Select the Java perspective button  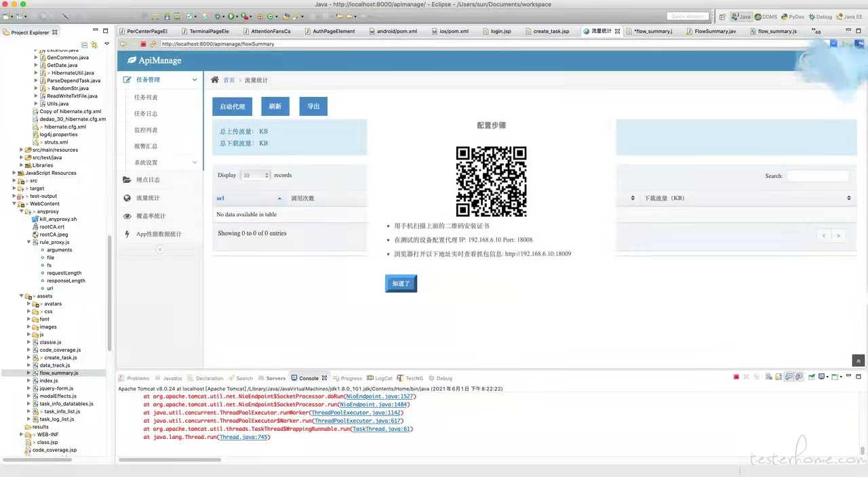click(x=741, y=17)
